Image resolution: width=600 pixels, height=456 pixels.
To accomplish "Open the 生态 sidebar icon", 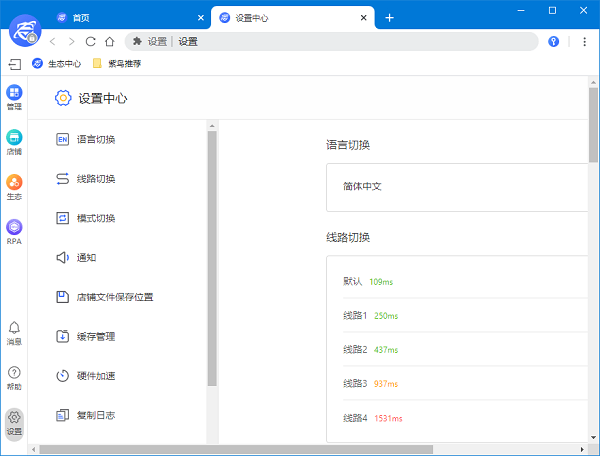I will click(x=14, y=187).
